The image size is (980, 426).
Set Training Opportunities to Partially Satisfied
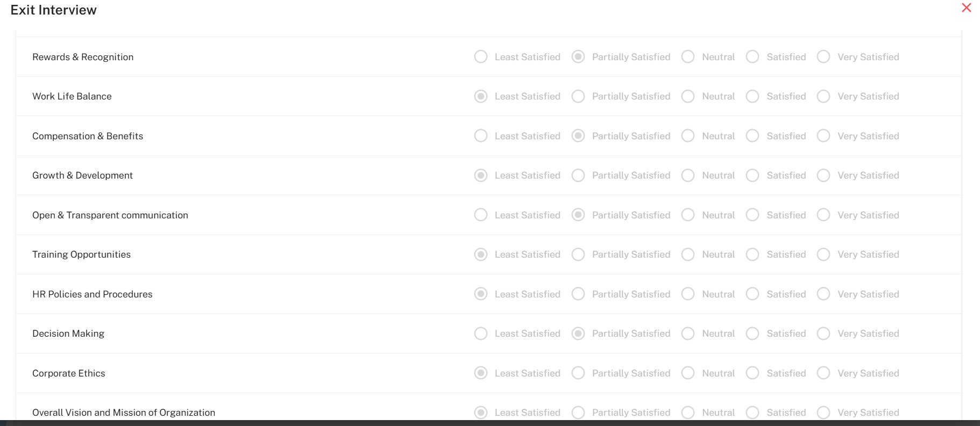click(578, 254)
